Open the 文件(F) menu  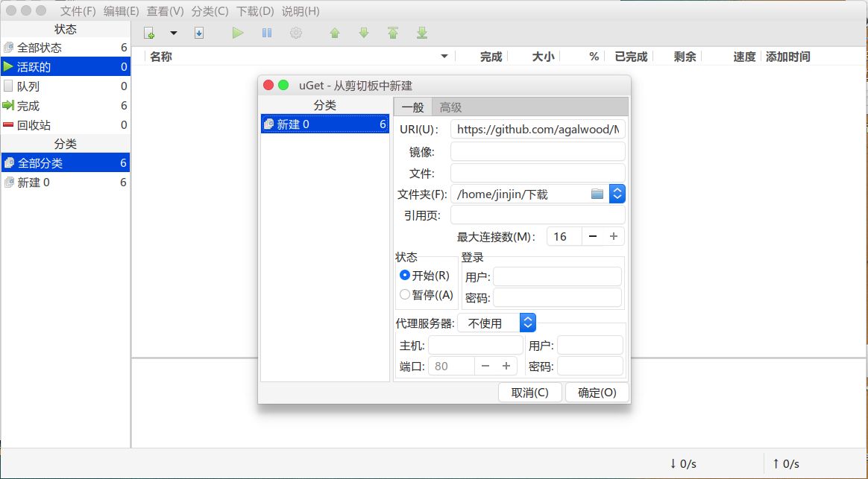78,11
